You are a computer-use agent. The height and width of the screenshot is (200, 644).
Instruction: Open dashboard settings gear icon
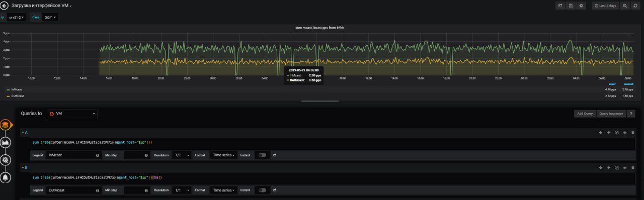click(x=581, y=6)
